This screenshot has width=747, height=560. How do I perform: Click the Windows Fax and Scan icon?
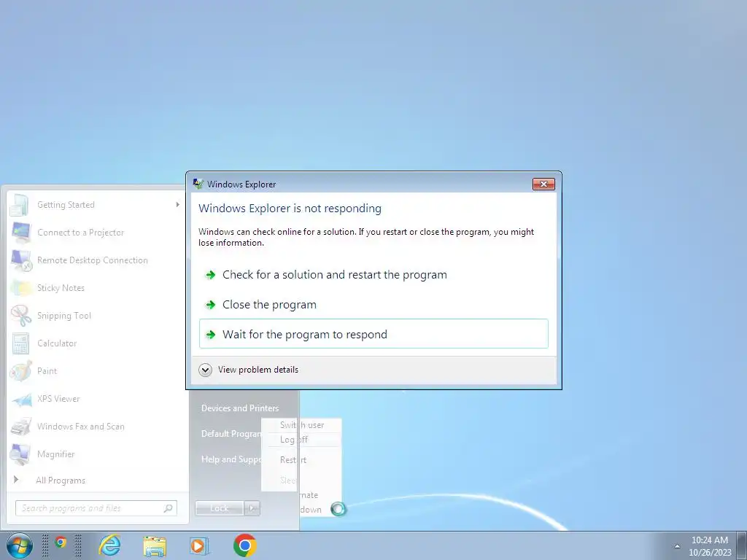21,427
